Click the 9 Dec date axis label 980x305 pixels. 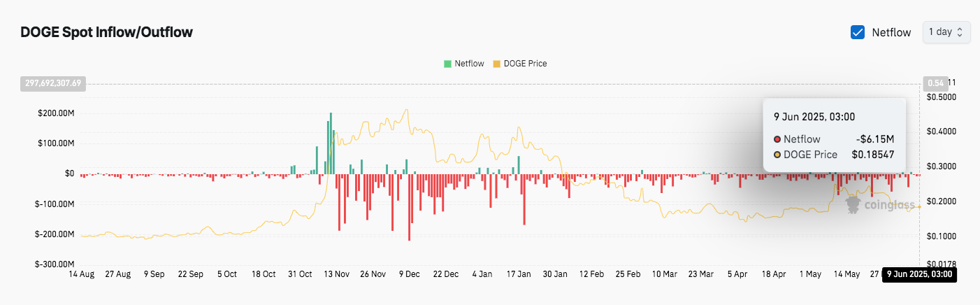click(410, 274)
